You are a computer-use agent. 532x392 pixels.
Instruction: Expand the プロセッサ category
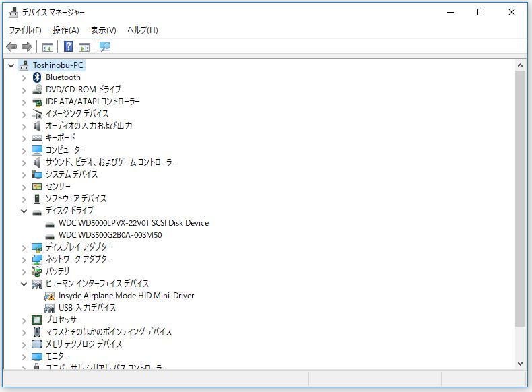[x=24, y=321]
